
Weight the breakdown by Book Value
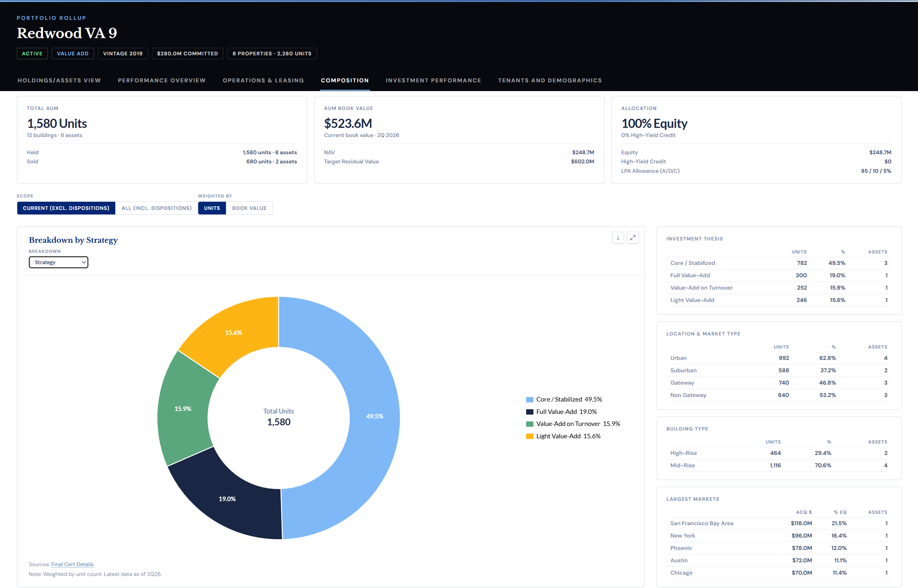coord(249,208)
